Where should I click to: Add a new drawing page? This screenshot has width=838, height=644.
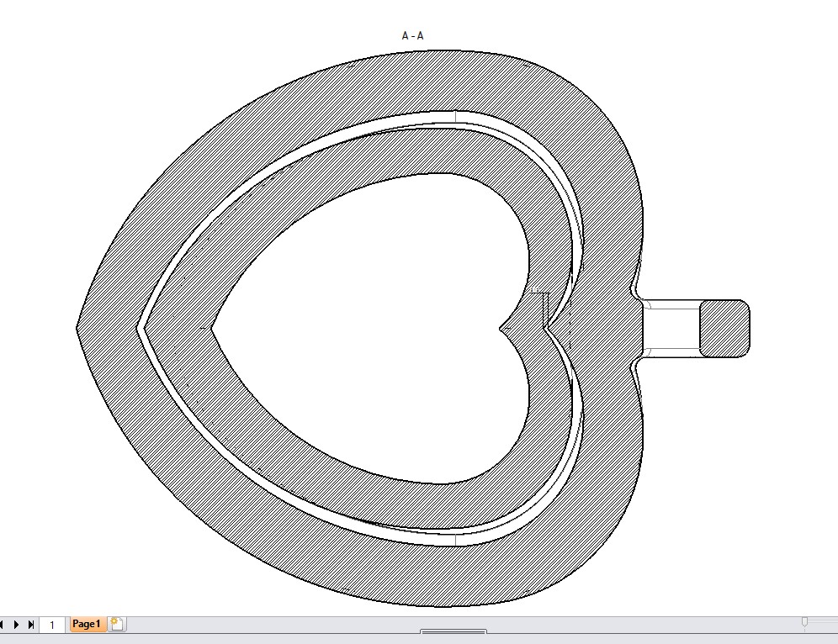117,624
